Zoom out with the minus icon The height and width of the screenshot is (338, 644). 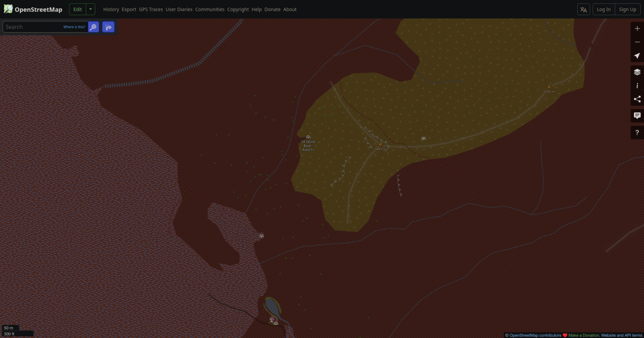[x=637, y=42]
